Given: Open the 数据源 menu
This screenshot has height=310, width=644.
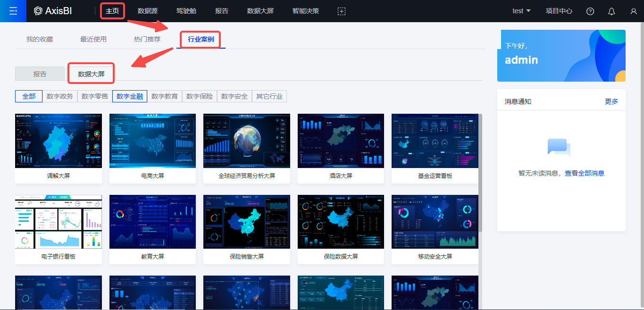Looking at the screenshot, I should tap(147, 11).
